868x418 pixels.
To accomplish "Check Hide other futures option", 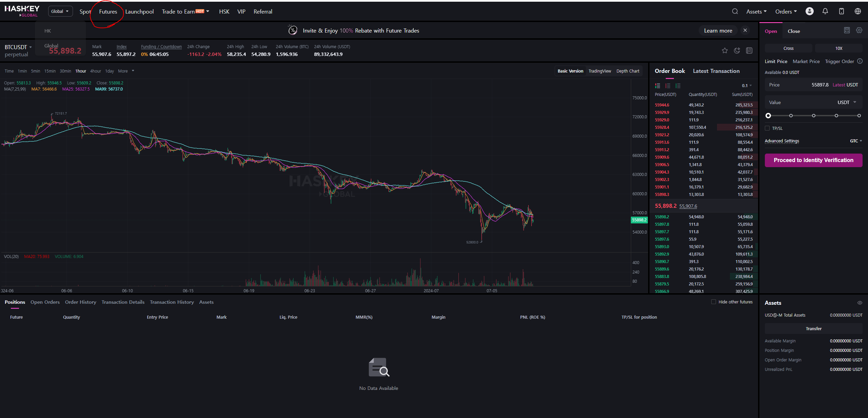I will pos(714,302).
